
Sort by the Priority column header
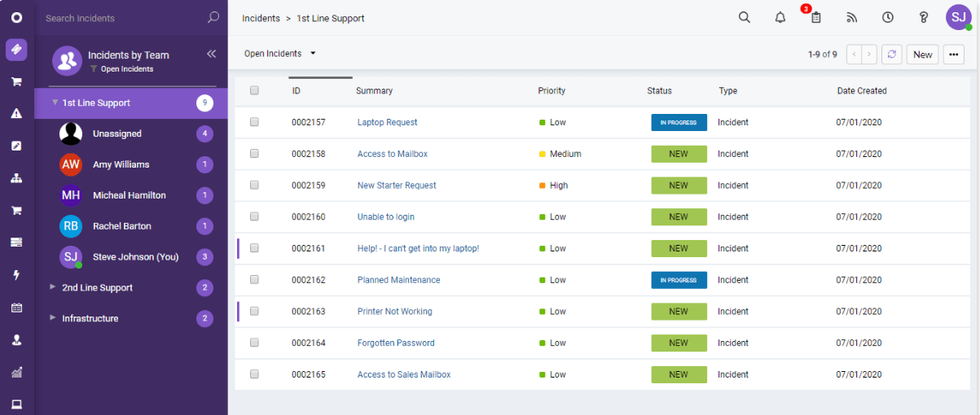(552, 91)
